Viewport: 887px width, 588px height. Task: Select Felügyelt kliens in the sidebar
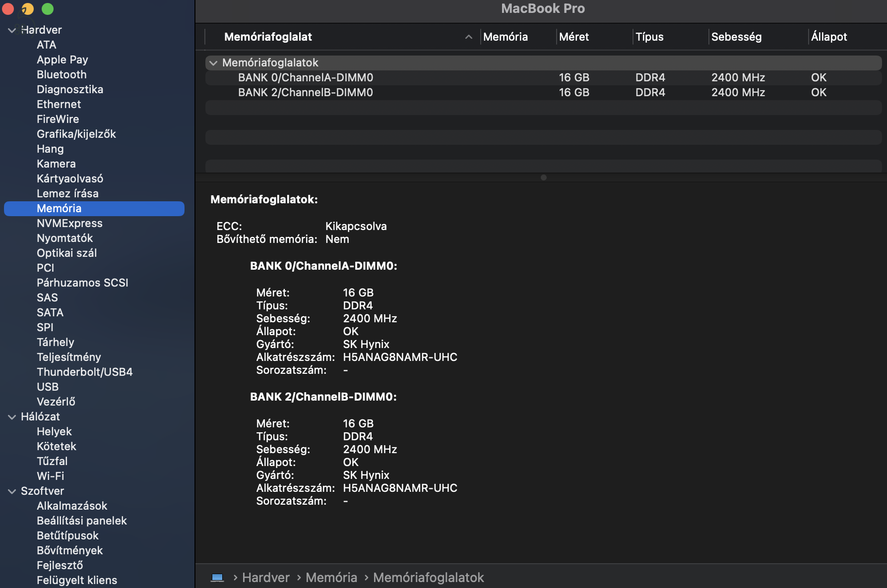[x=77, y=581]
